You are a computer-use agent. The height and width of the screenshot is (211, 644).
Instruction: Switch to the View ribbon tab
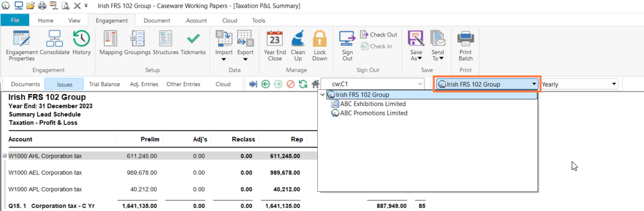coord(74,21)
